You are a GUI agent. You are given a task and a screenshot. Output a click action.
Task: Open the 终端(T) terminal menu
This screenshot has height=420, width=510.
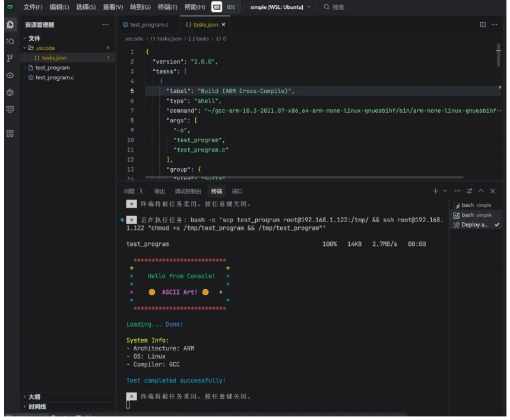(x=169, y=7)
